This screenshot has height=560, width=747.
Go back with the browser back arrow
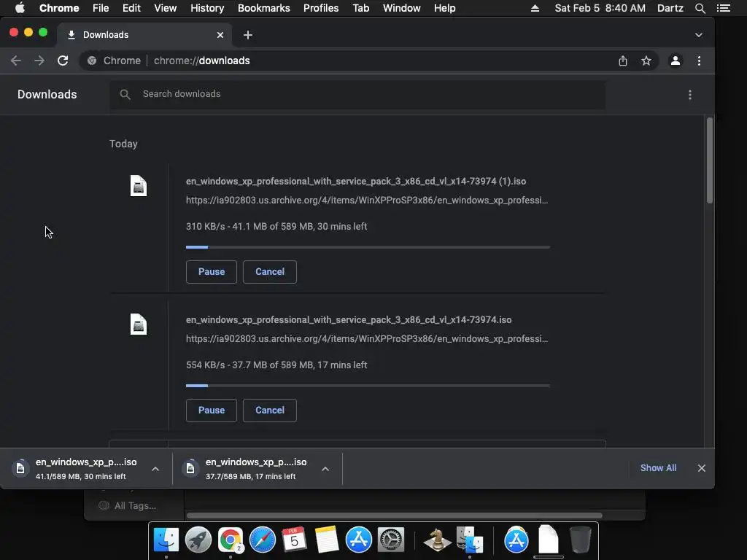click(16, 61)
